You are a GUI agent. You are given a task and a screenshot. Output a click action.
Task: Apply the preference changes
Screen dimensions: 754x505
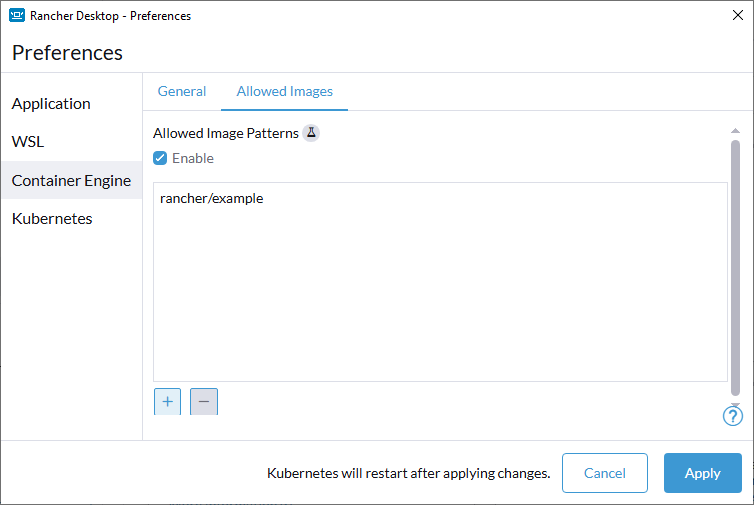click(702, 473)
